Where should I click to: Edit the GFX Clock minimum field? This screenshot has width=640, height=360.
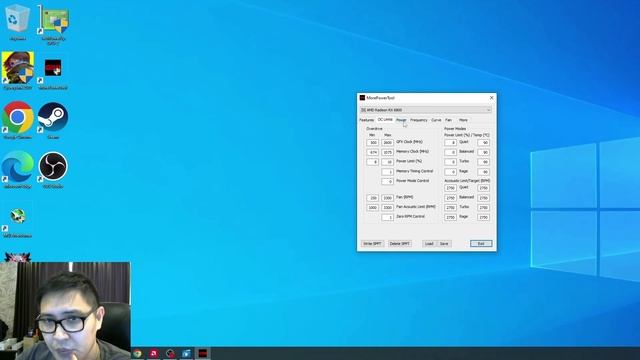coord(372,142)
